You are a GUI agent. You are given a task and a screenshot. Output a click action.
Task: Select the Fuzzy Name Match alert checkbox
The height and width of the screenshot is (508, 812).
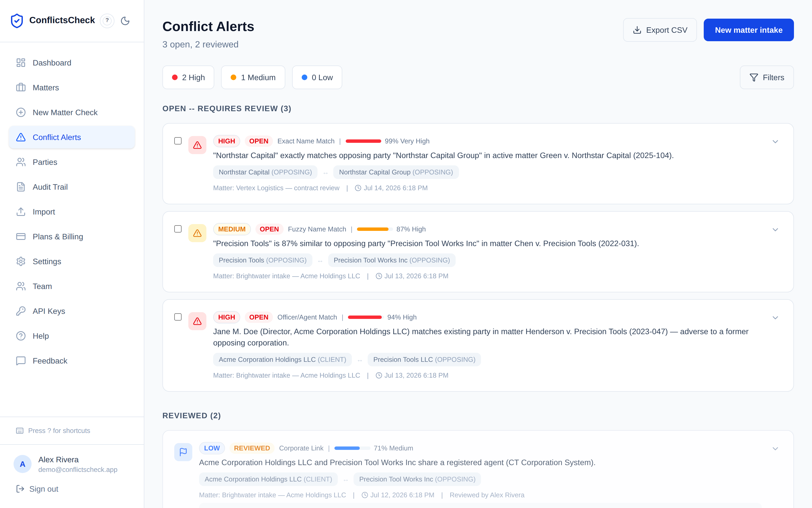178,229
